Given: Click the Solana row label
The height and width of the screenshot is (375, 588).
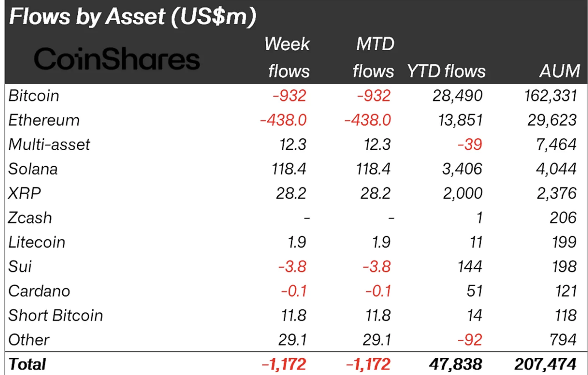Looking at the screenshot, I should coord(33,169).
